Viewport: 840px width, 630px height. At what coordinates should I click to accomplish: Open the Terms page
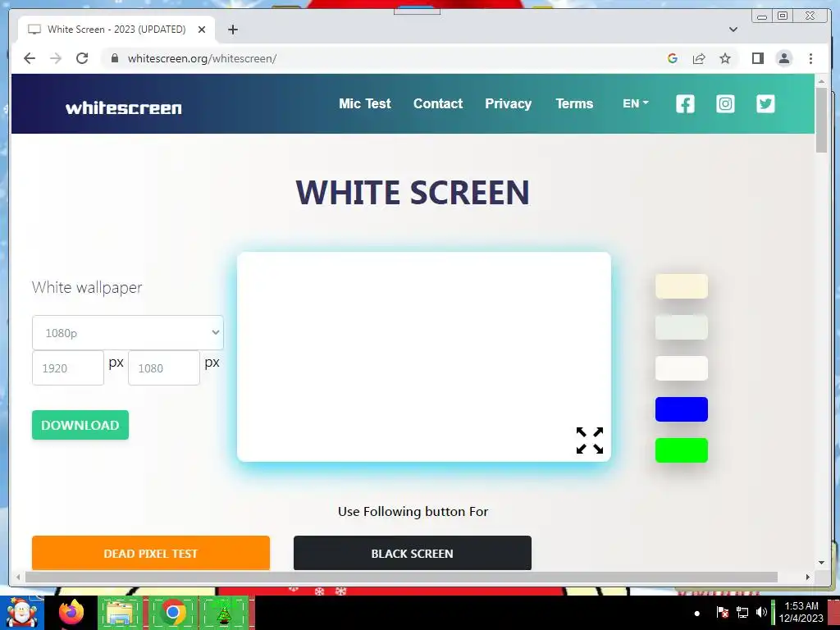[x=574, y=103]
